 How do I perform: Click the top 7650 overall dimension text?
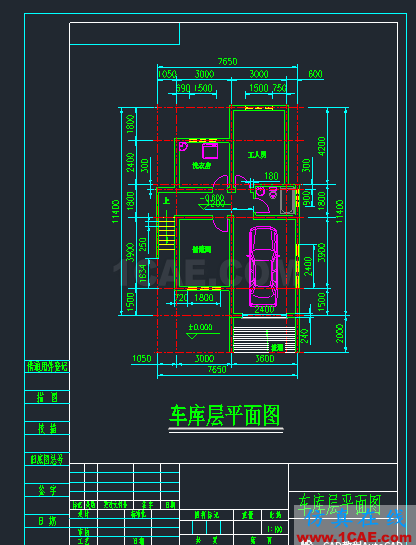(227, 62)
